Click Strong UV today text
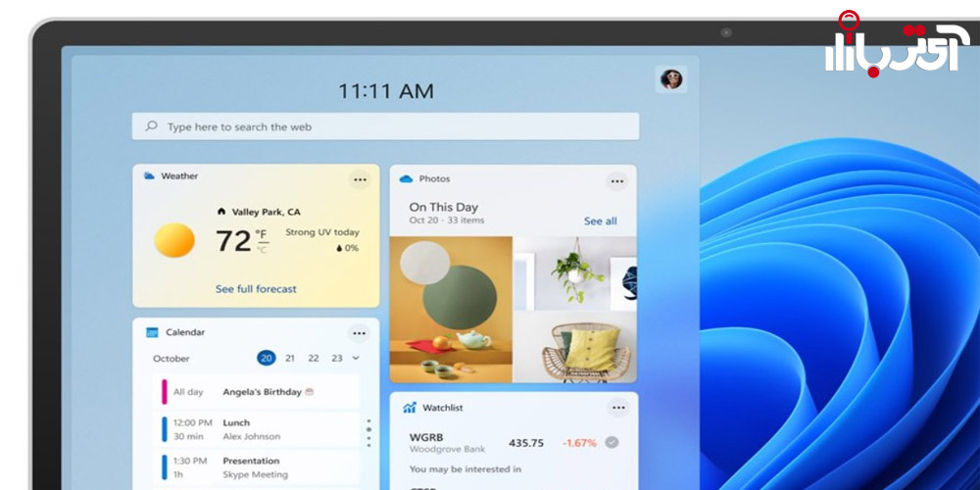This screenshot has height=490, width=980. 322,232
